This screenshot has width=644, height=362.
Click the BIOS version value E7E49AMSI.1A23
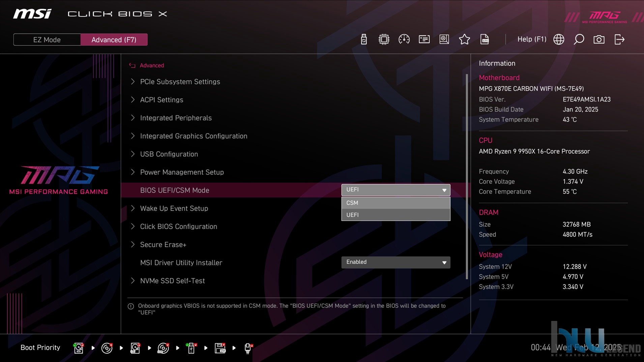tap(586, 99)
